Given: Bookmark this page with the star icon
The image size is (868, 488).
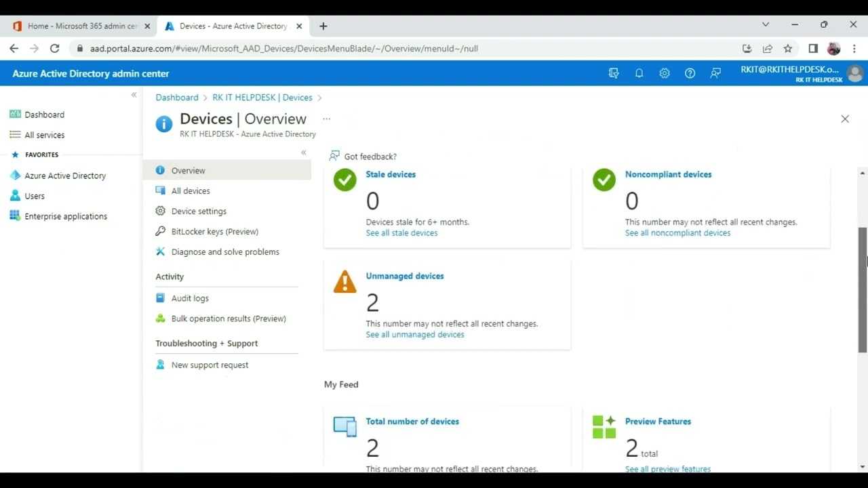Looking at the screenshot, I should [788, 48].
